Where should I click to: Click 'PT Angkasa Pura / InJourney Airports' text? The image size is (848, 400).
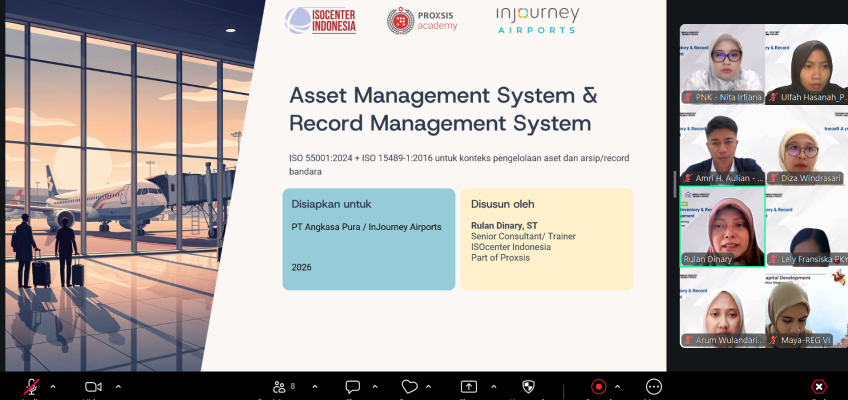coord(366,227)
